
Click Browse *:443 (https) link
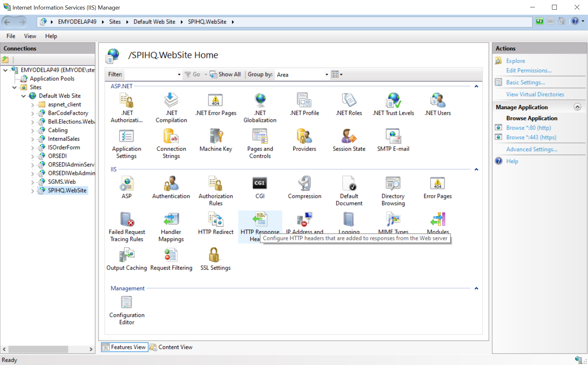click(531, 137)
